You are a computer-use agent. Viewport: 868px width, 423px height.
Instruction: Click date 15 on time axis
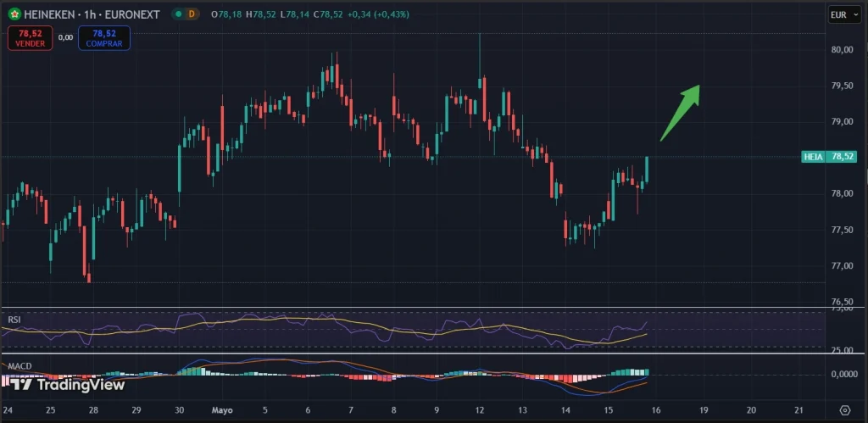pos(608,410)
